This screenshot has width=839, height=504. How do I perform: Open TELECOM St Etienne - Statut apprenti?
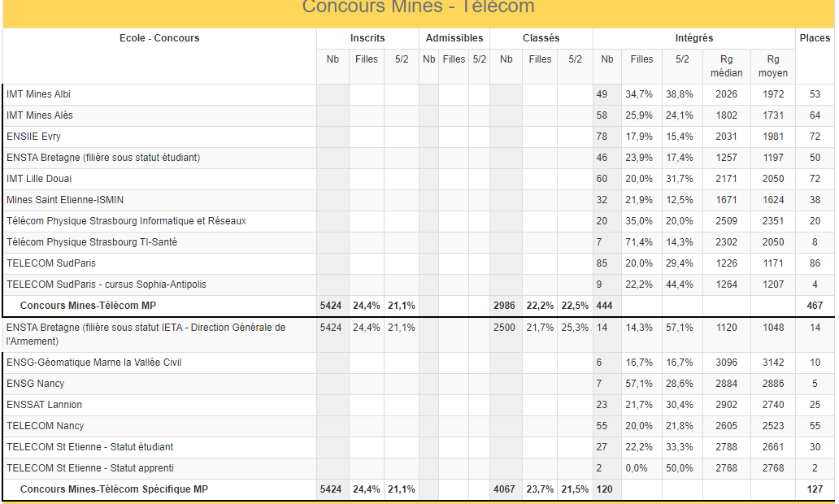[x=90, y=468]
